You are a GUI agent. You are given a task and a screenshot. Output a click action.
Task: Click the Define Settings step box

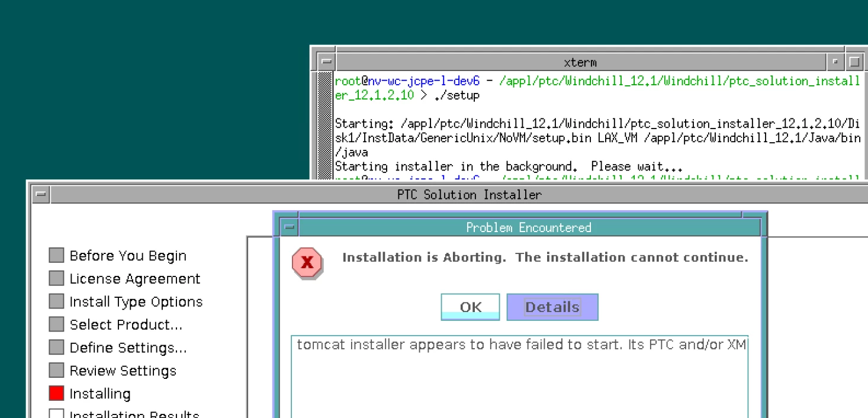56,348
